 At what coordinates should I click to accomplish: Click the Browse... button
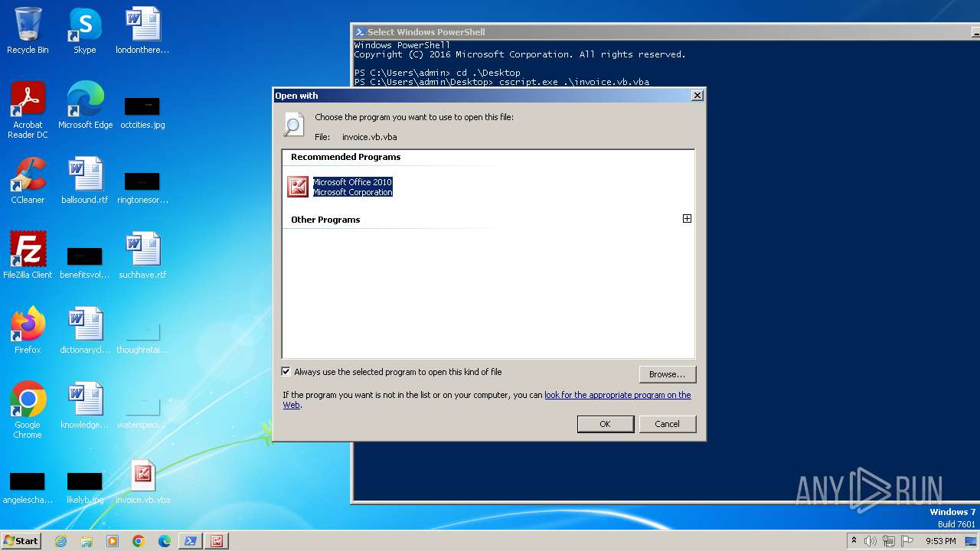tap(667, 374)
